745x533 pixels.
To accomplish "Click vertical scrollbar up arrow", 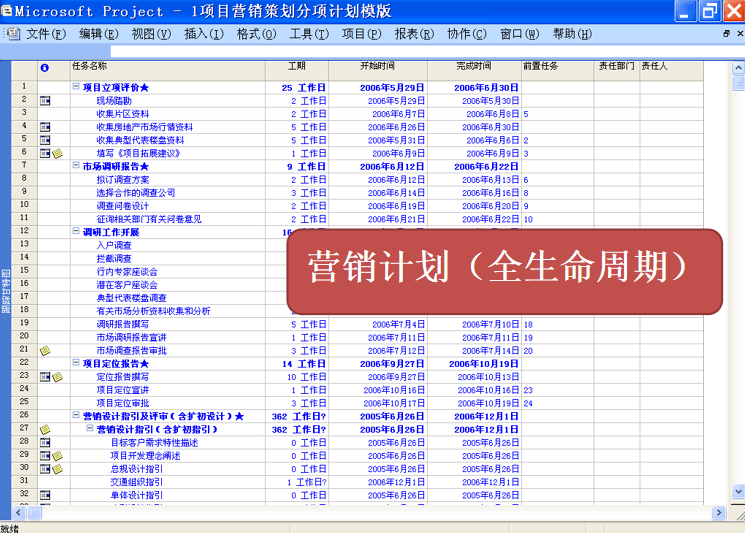I will (x=738, y=68).
